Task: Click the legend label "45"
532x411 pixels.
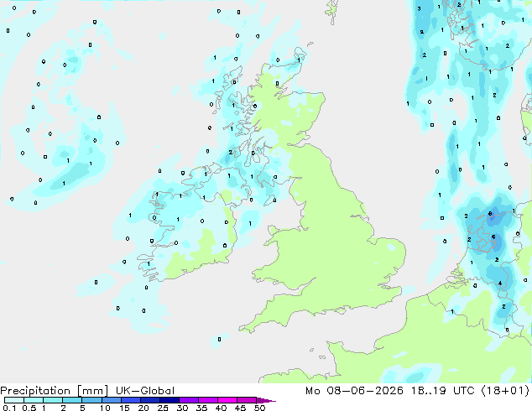Action: tap(240, 408)
